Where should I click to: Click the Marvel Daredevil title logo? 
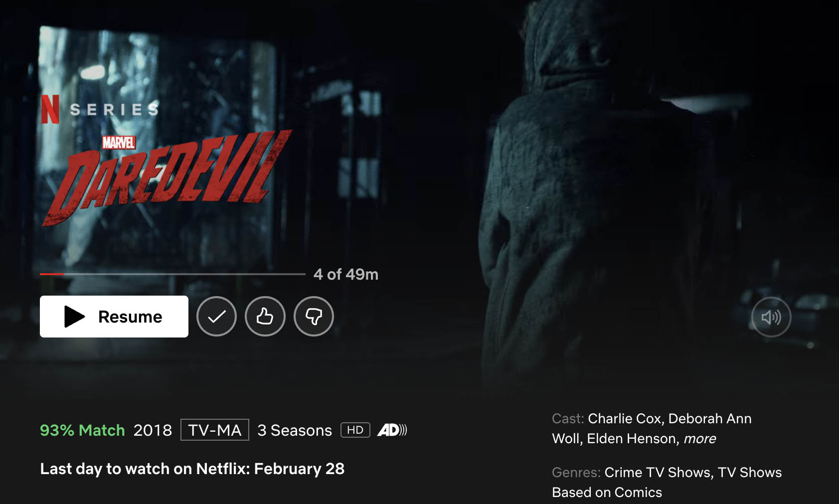click(167, 177)
